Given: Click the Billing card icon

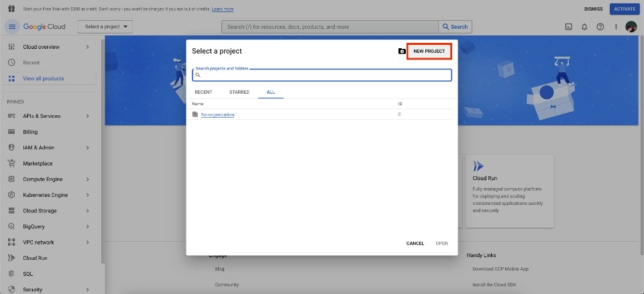Looking at the screenshot, I should click(11, 132).
